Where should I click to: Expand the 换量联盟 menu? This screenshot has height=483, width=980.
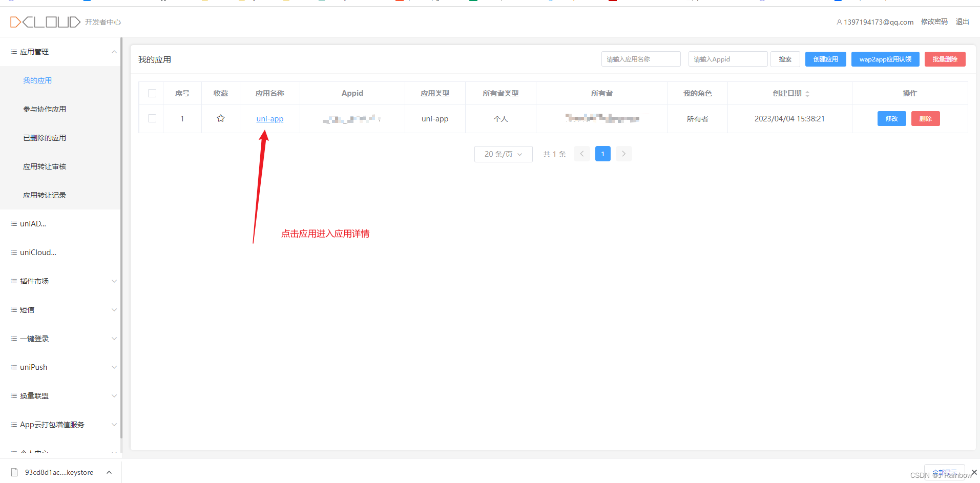114,396
